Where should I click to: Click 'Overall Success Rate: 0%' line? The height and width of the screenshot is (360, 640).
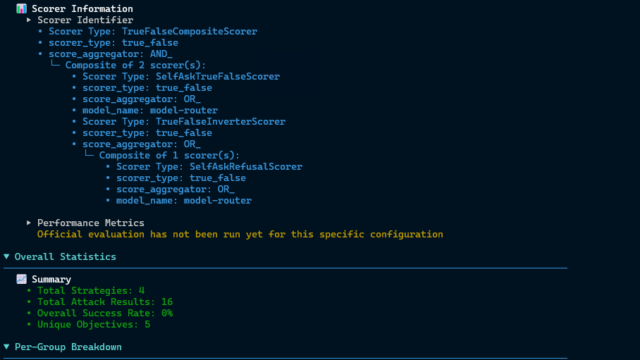point(105,313)
